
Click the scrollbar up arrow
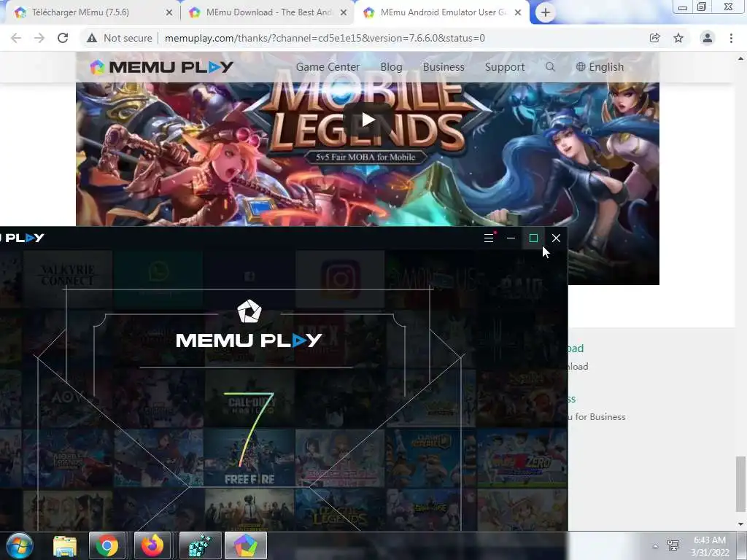(x=740, y=58)
